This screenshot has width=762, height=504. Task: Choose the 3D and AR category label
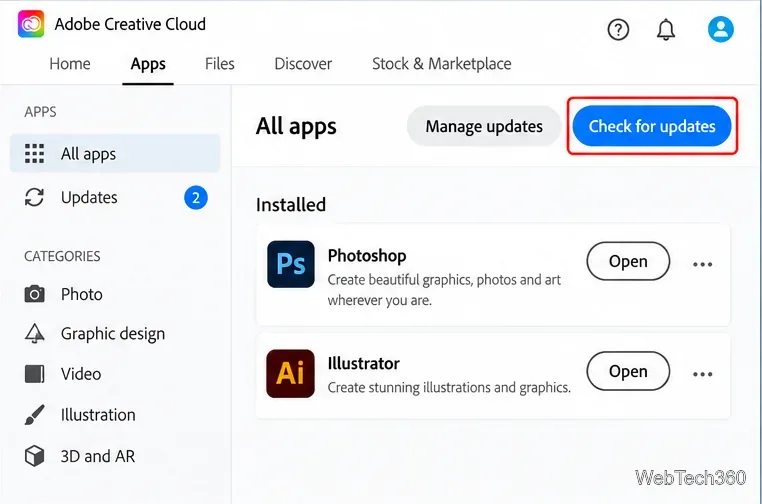98,456
